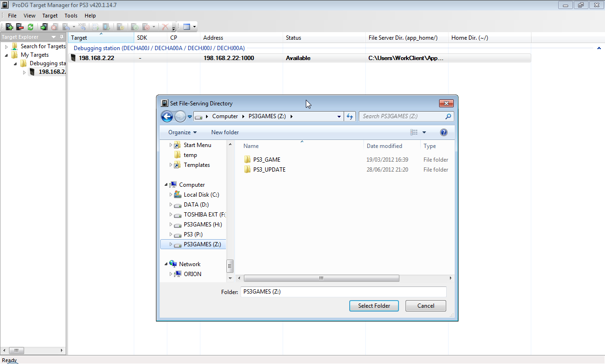Click the view layout grid toolbar icon
Image resolution: width=605 pixels, height=364 pixels.
tap(187, 27)
